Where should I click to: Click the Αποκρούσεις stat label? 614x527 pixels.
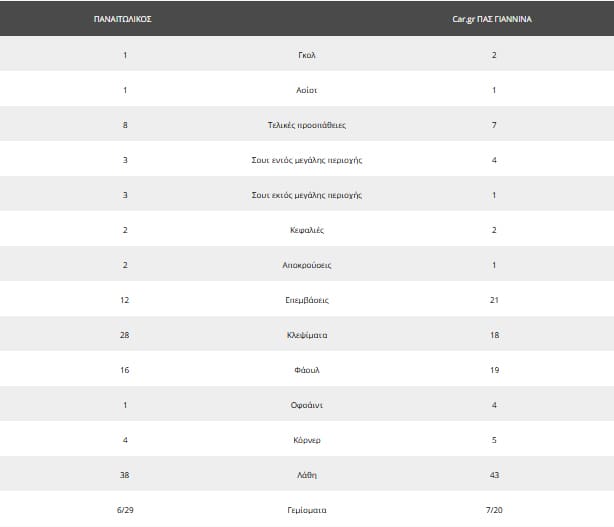(x=306, y=265)
